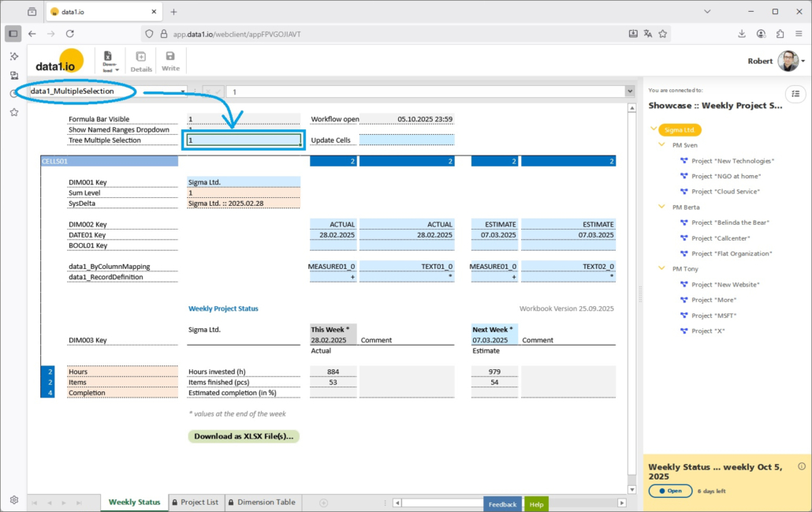Toggle the Open workflow status pill

669,491
